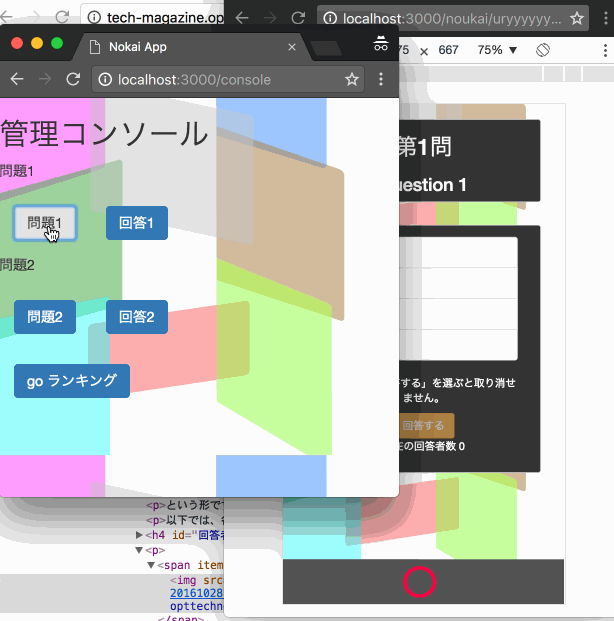Open a new tab beside Nokai App
This screenshot has width=614, height=621.
[326, 48]
